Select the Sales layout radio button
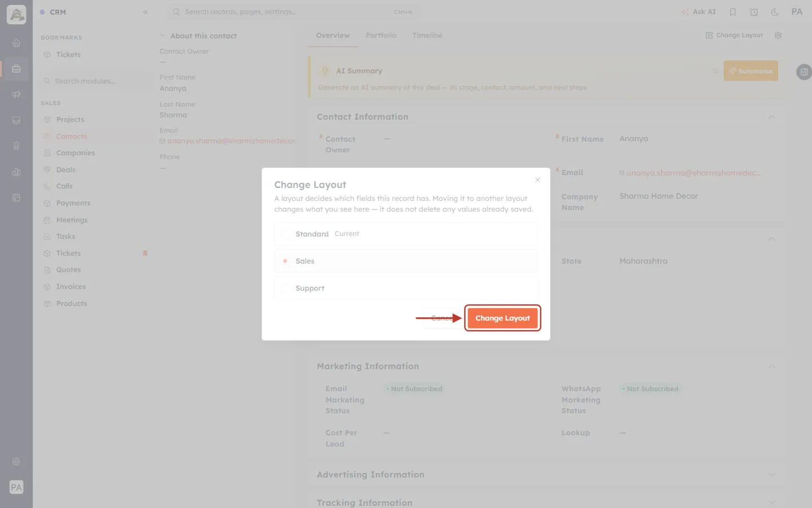The image size is (812, 508). coord(285,261)
